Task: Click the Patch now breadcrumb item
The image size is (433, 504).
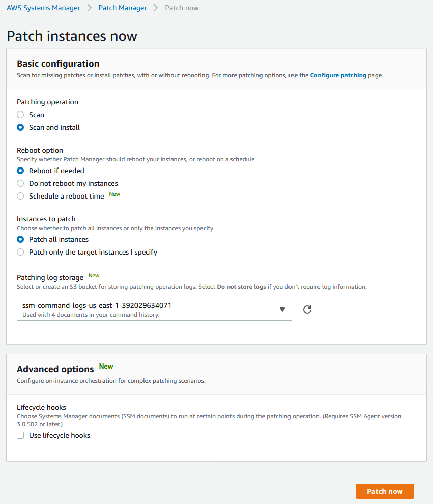Action: [182, 8]
